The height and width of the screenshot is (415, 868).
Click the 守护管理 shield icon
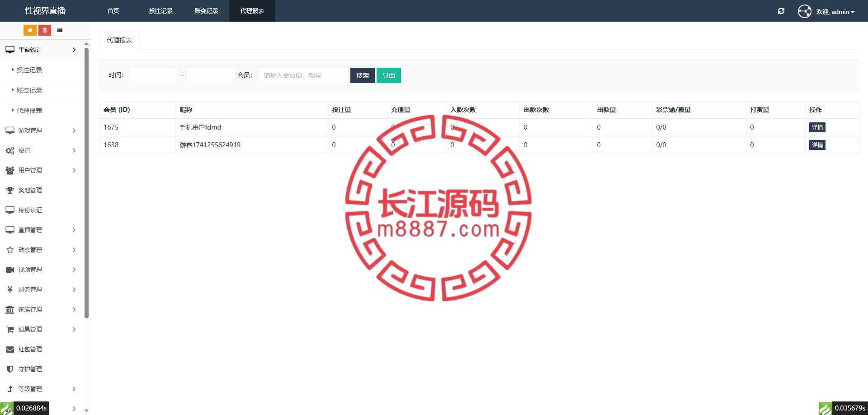point(10,369)
